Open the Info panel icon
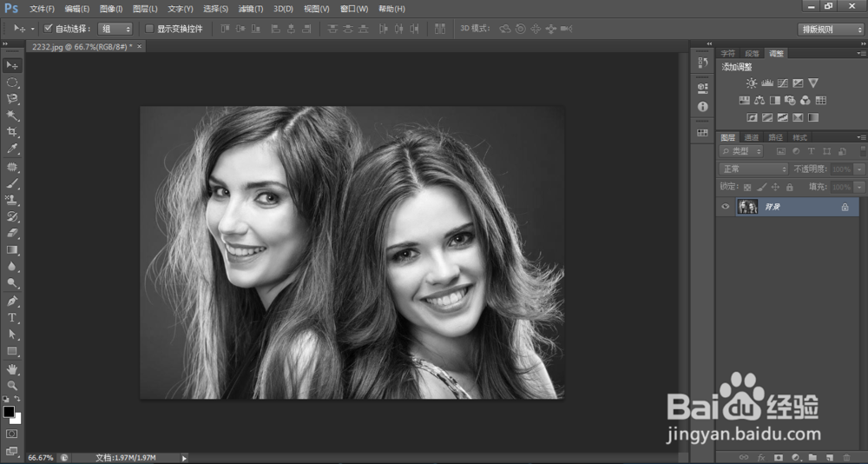The image size is (868, 464). (x=702, y=106)
